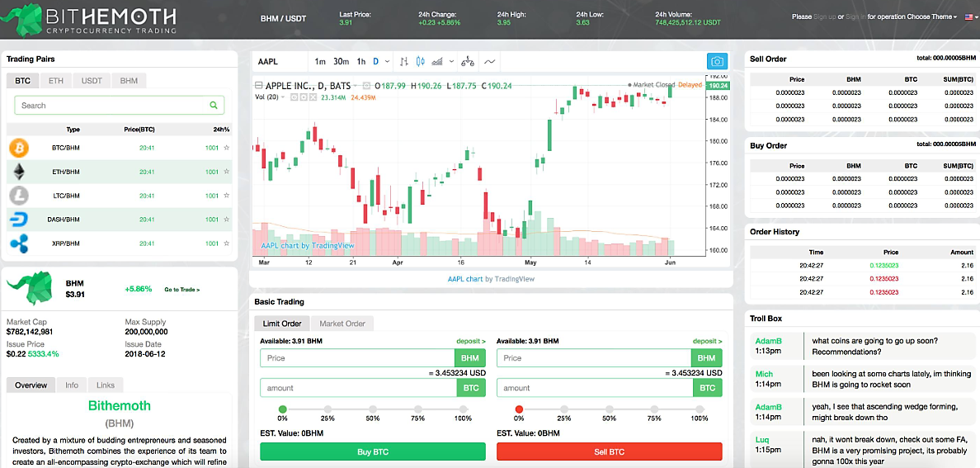980x468 pixels.
Task: Click deposit link in the sell panel
Action: [708, 341]
